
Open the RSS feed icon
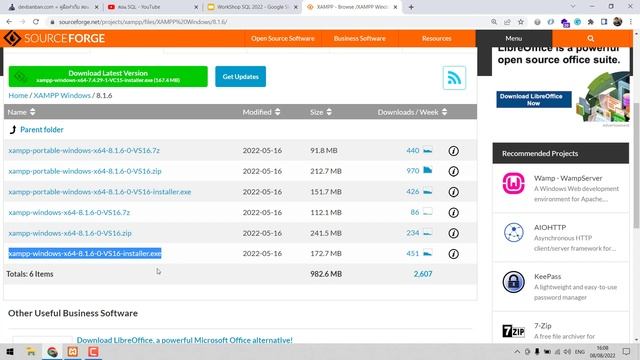click(454, 78)
